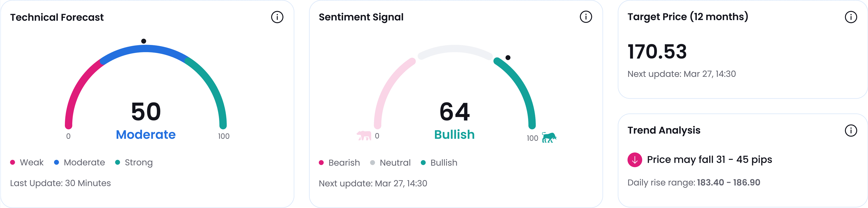Click the Sentiment Signal info icon
Viewport: 868px width, 208px height.
click(586, 17)
